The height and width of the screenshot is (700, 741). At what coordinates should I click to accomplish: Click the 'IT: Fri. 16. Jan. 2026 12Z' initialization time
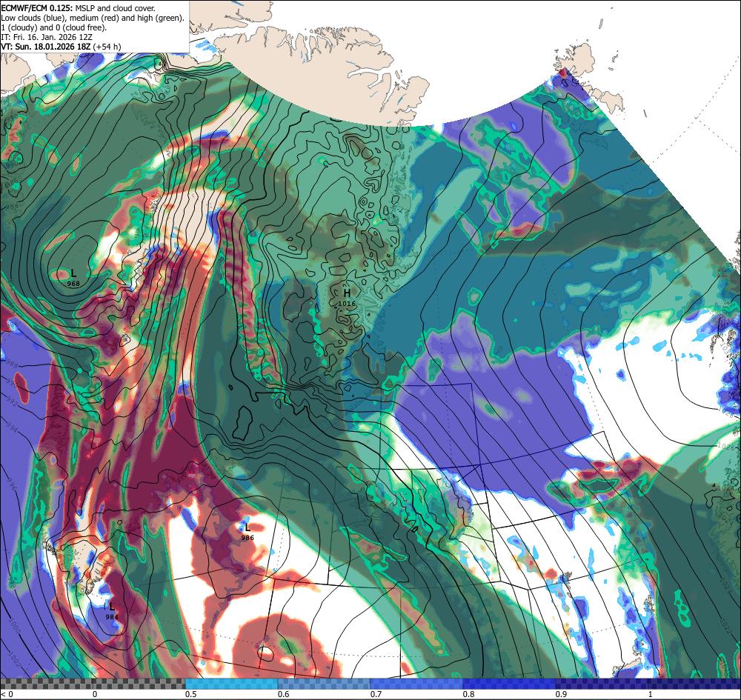click(47, 37)
